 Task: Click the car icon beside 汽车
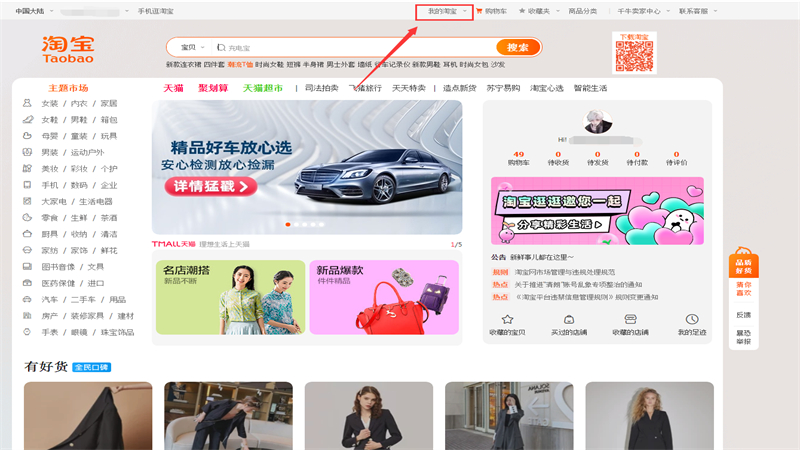(27, 299)
